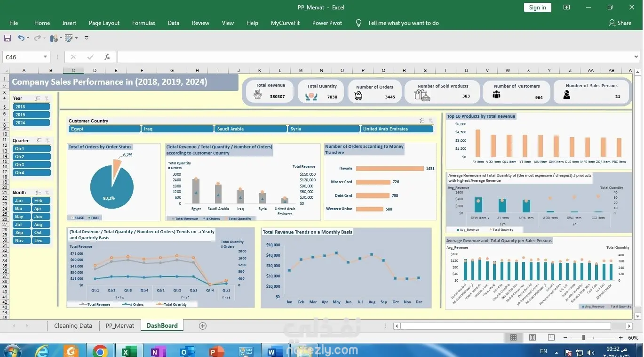Screen dimensions: 644x357
Task: Click the zoom slider handle in status bar
Action: (x=583, y=338)
